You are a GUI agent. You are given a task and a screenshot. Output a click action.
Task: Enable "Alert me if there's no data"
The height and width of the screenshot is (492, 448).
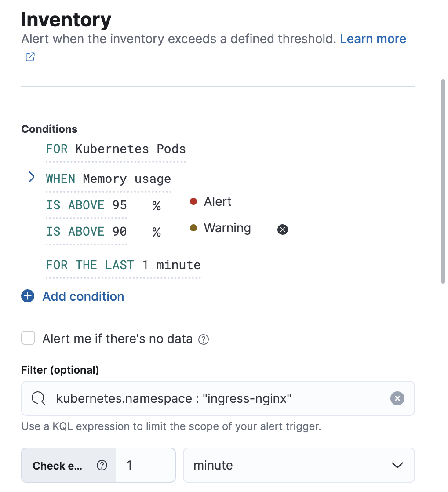28,338
